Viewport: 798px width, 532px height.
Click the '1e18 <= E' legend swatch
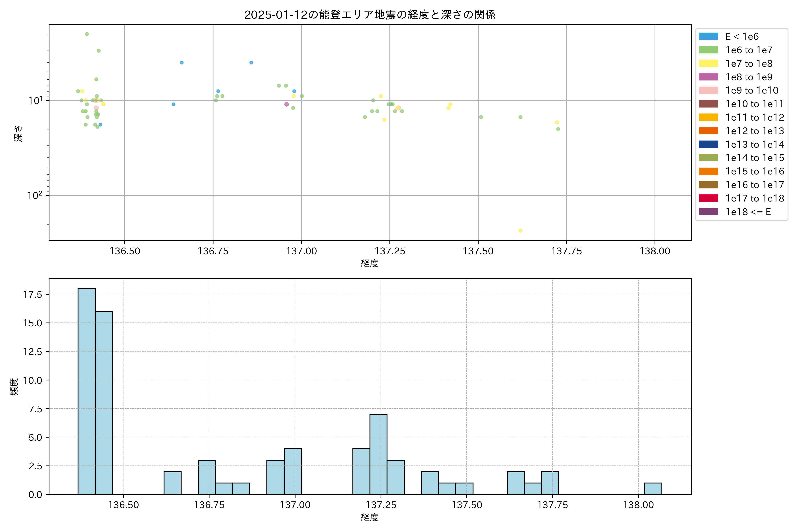pos(708,212)
